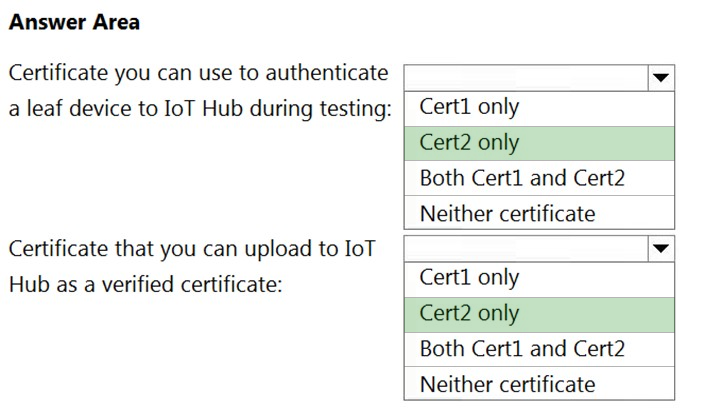
Task: Pick 'Both Cert1 and Cert2' in the verified certificate list
Action: click(x=539, y=349)
